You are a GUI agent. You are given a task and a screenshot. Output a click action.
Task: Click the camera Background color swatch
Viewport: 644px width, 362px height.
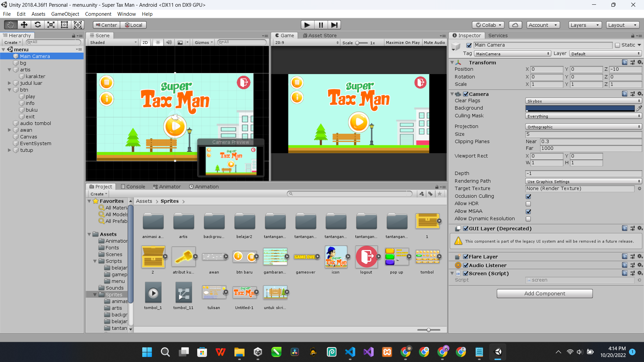580,108
